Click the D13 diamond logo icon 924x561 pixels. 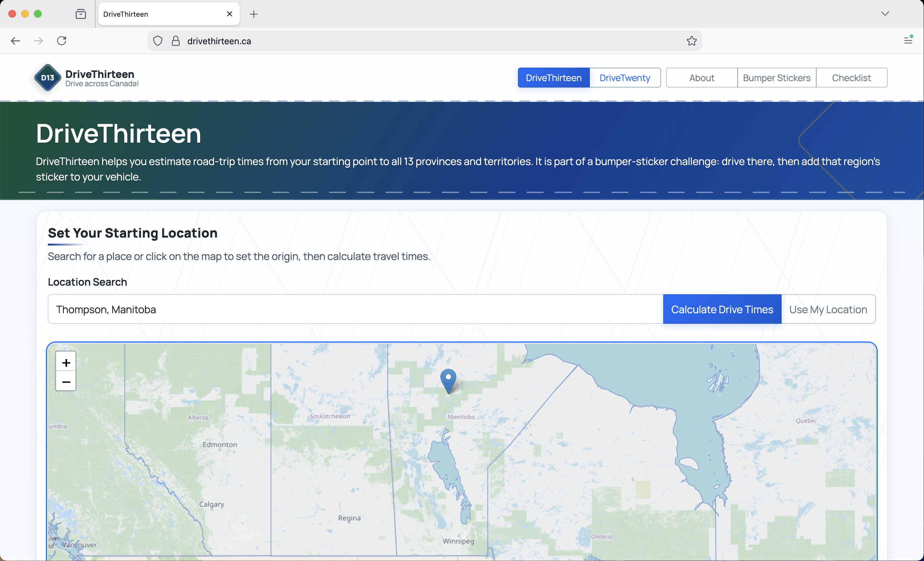pyautogui.click(x=47, y=78)
